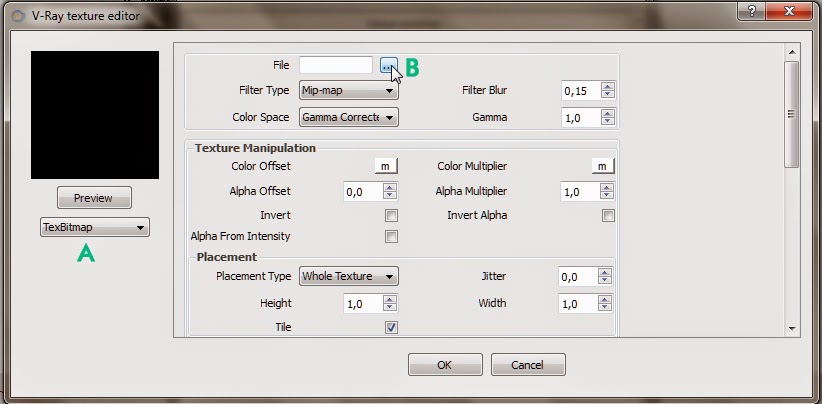The image size is (822, 404).
Task: Click the Width value field
Action: pos(578,304)
